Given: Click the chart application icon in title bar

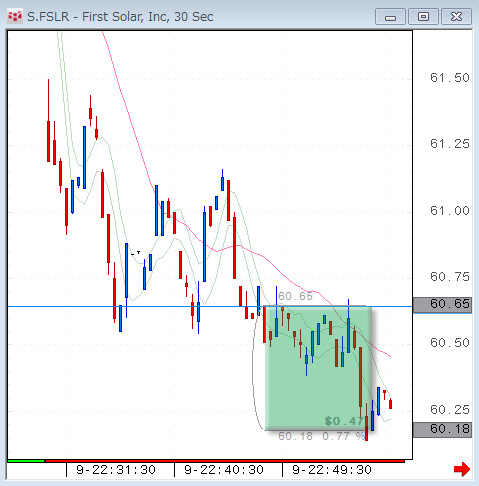Looking at the screenshot, I should [x=15, y=16].
